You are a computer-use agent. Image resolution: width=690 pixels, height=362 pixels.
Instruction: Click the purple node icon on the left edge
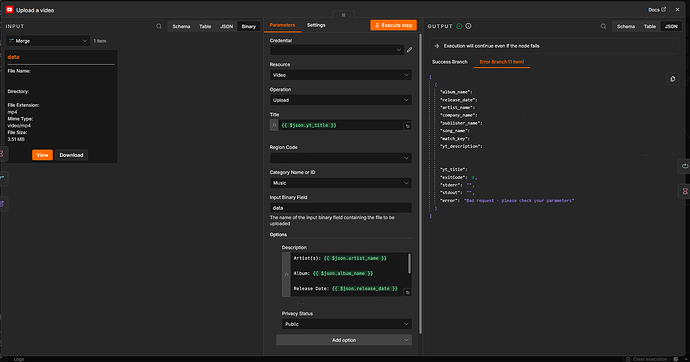(2, 204)
